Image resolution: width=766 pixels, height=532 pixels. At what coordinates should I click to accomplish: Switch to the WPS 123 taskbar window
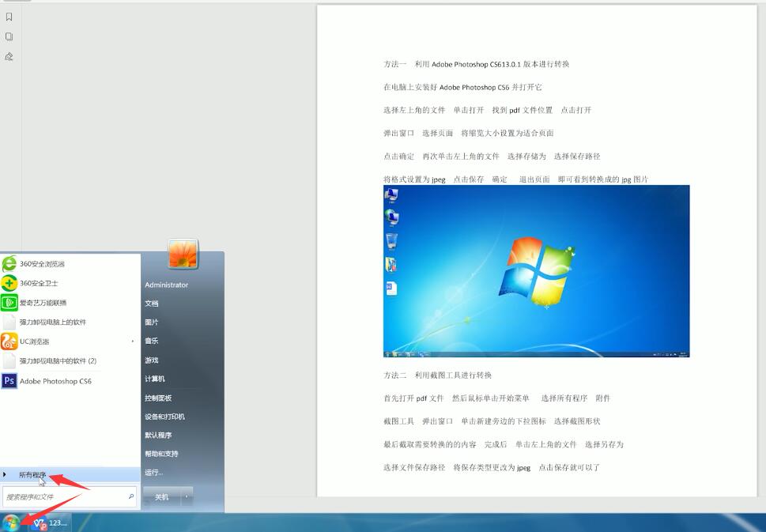pyautogui.click(x=51, y=523)
